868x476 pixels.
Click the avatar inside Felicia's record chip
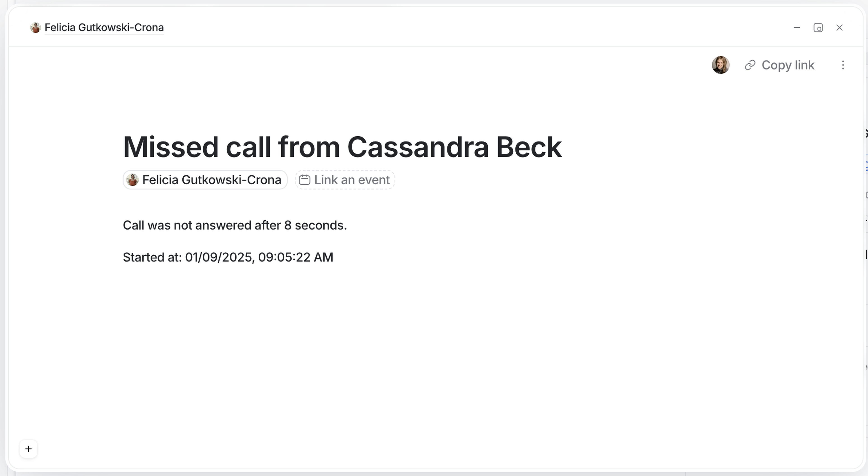point(132,180)
